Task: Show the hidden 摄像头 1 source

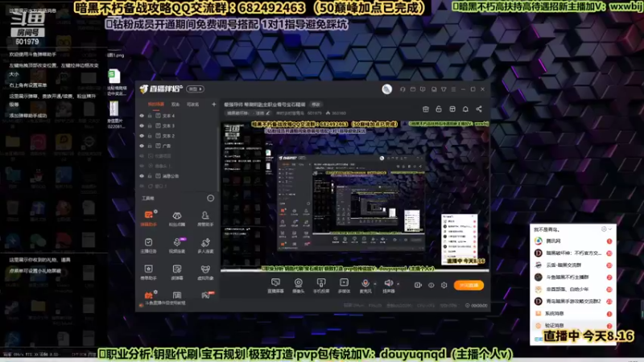Action: point(142,166)
